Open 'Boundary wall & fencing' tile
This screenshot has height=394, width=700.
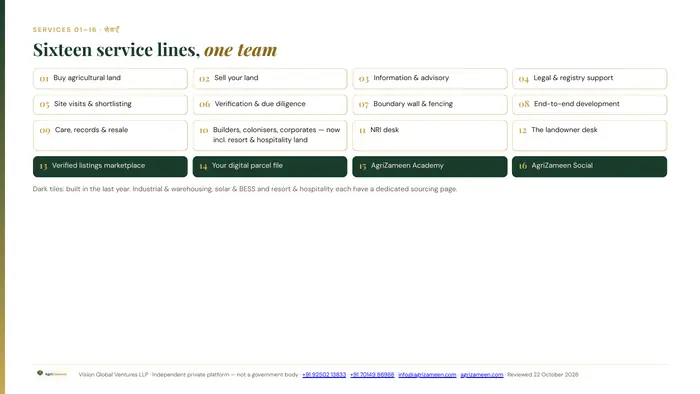tap(429, 104)
